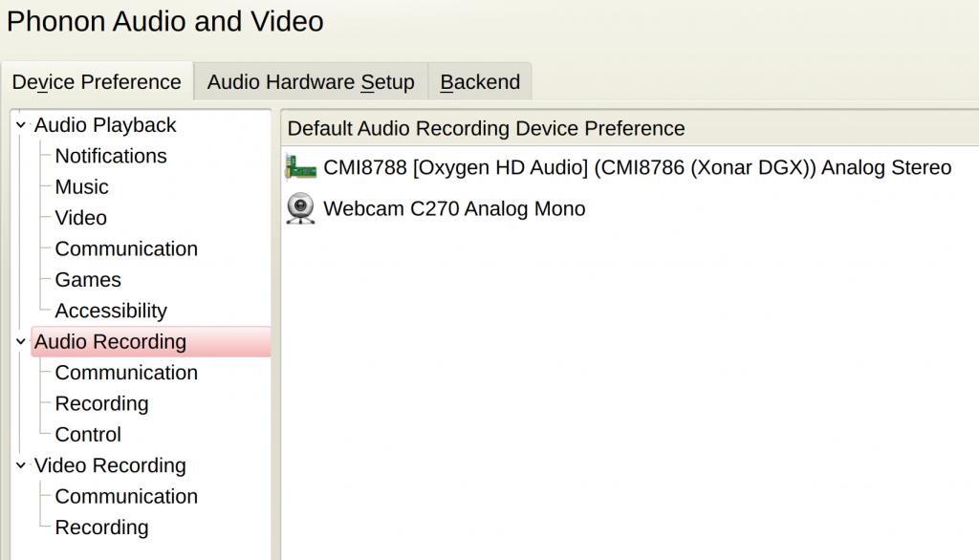Choose Recording under Video Recording
Image resolution: width=979 pixels, height=560 pixels.
point(101,528)
